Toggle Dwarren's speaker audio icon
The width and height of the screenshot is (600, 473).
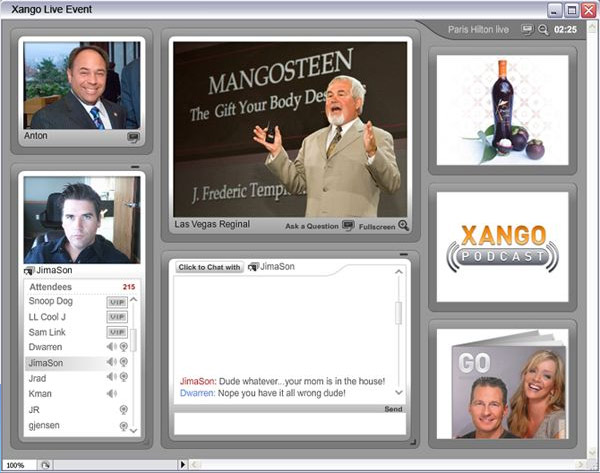[110, 347]
